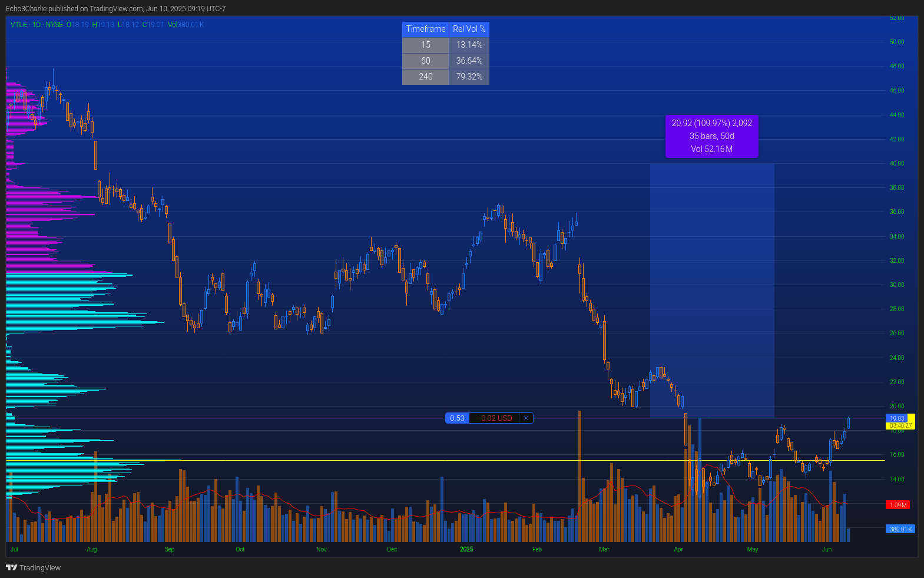Click the Jun label on time axis
This screenshot has height=578, width=924.
pyautogui.click(x=827, y=549)
